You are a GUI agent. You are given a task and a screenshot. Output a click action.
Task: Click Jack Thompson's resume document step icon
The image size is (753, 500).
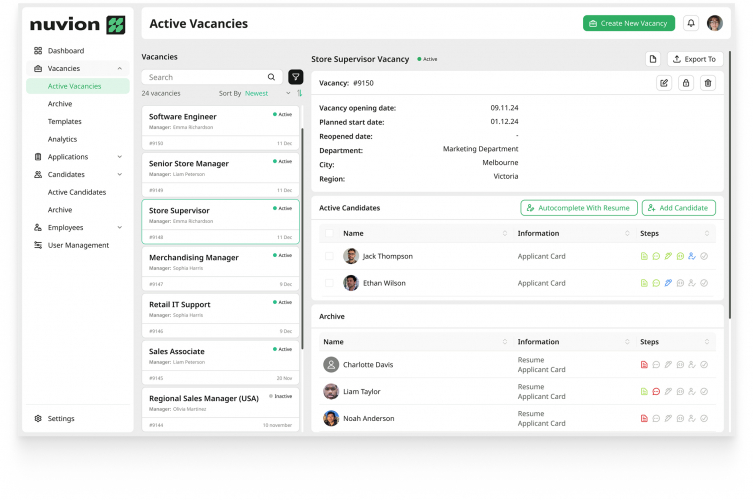coord(644,256)
